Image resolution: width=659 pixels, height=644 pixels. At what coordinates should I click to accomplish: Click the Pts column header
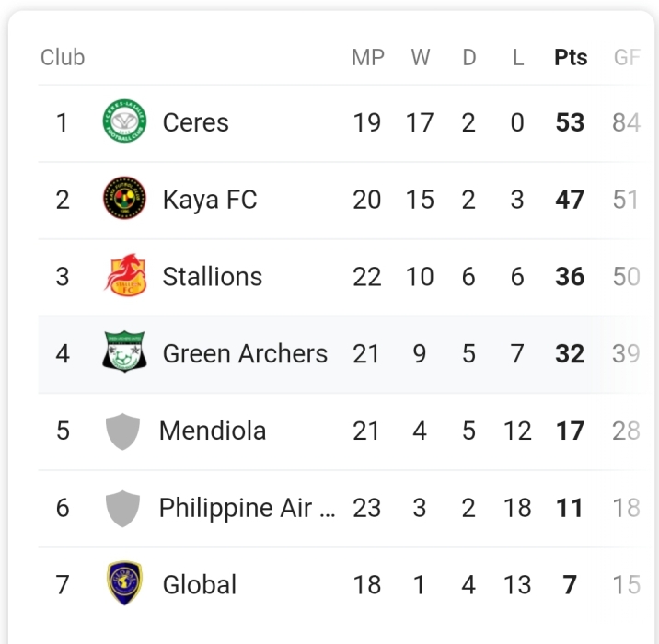[571, 57]
